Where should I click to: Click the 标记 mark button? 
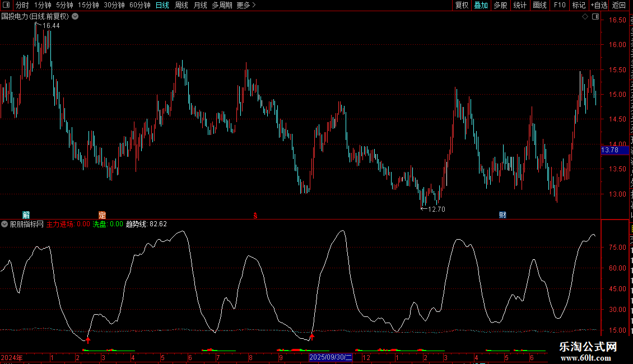pos(579,5)
